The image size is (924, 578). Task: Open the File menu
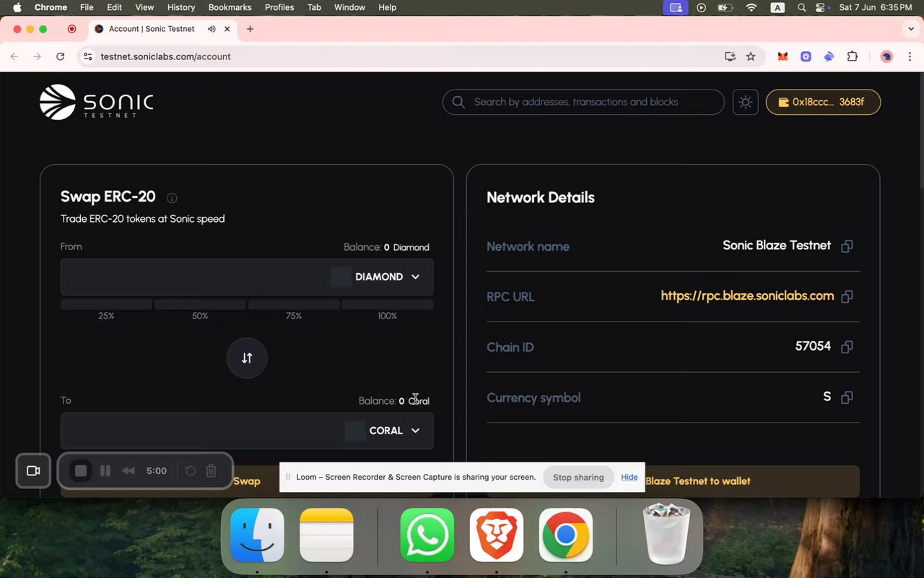pyautogui.click(x=87, y=7)
